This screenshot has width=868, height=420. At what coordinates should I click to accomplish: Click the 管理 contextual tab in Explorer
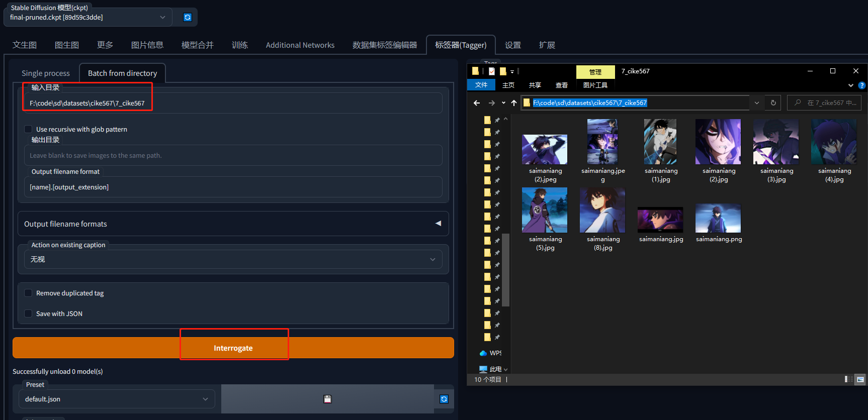tap(595, 72)
